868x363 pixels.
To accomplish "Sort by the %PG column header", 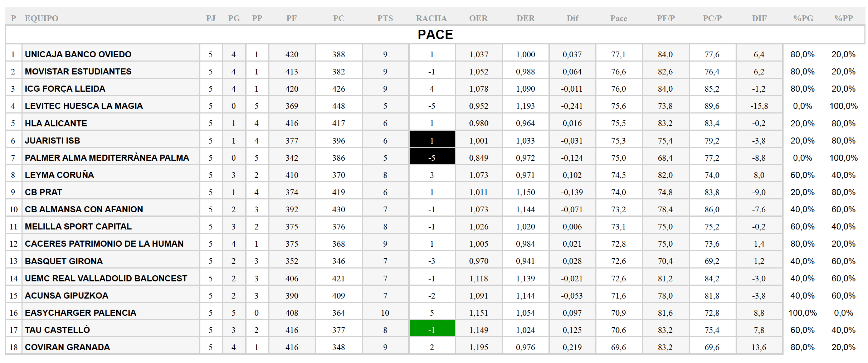I will tap(803, 18).
